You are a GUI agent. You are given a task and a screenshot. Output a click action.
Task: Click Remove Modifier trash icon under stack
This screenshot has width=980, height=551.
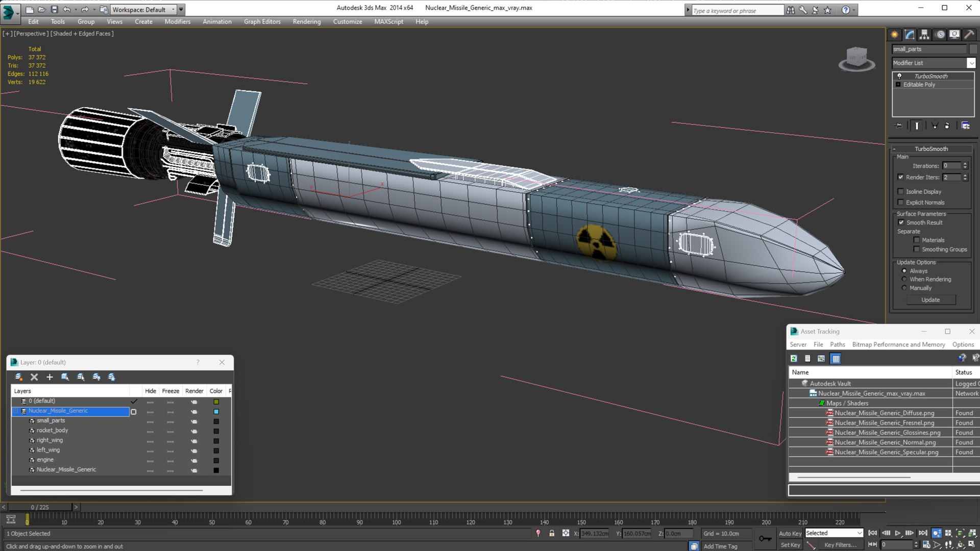pyautogui.click(x=947, y=126)
